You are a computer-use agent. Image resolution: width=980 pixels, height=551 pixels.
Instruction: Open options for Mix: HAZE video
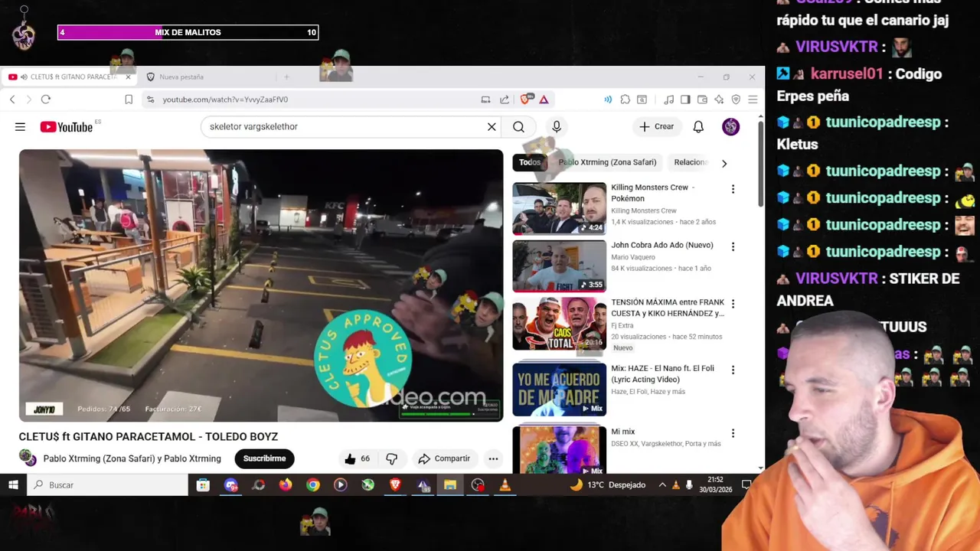[x=733, y=370]
